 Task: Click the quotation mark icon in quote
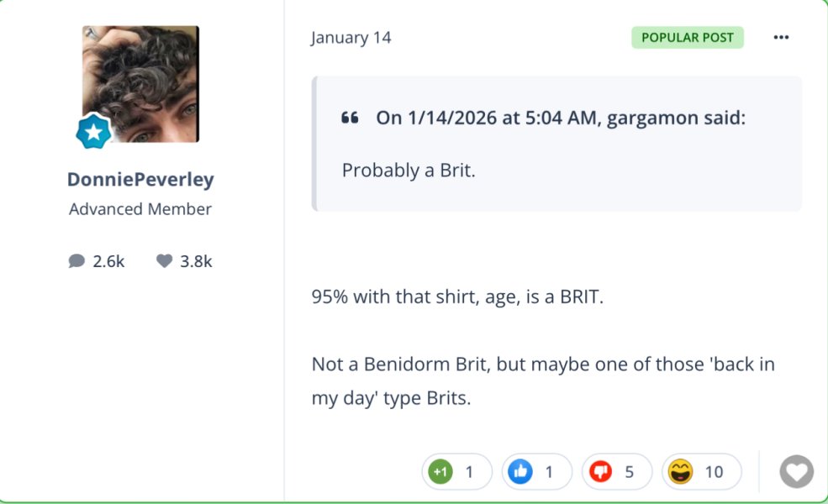tap(350, 118)
